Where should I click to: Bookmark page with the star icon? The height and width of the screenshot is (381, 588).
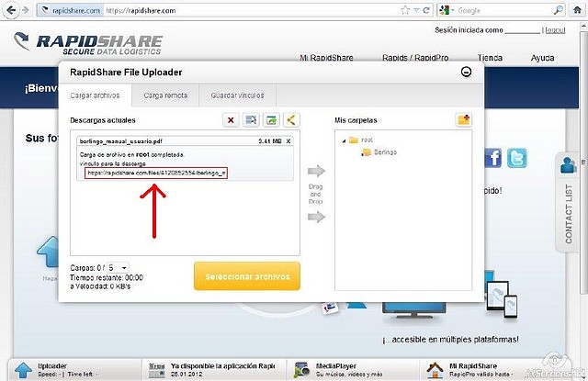click(x=405, y=10)
